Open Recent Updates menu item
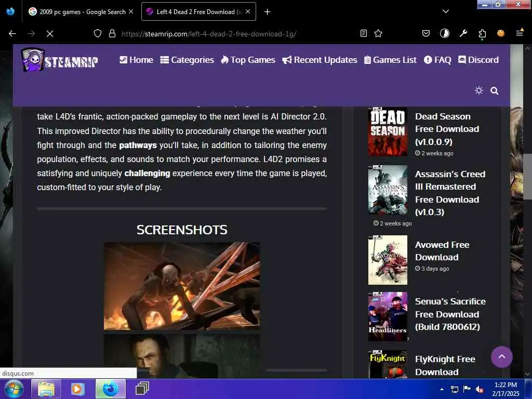The image size is (532, 399). click(x=320, y=60)
